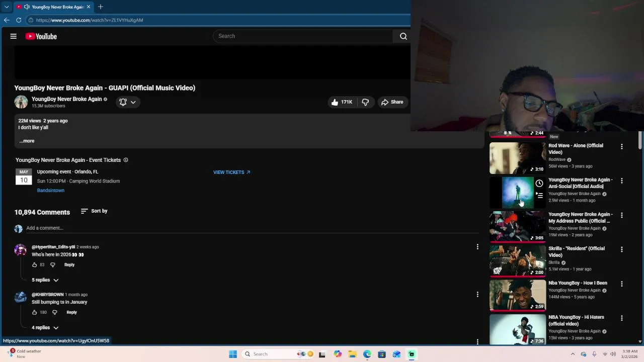644x362 pixels.
Task: Open the Cold weather widget
Action: [x=24, y=354]
